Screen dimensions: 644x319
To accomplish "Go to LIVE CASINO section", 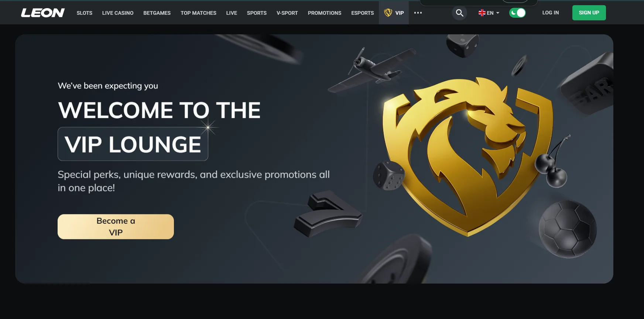I will 118,13.
